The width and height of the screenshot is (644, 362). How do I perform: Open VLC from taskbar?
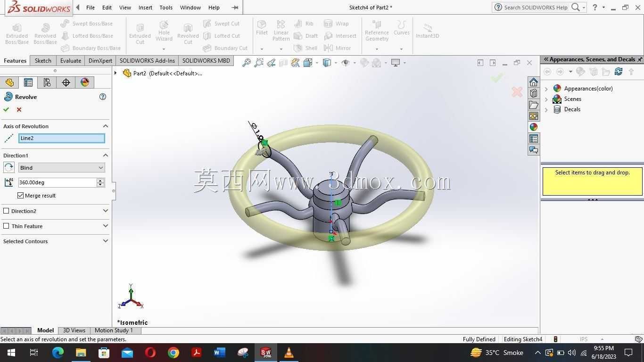point(289,353)
